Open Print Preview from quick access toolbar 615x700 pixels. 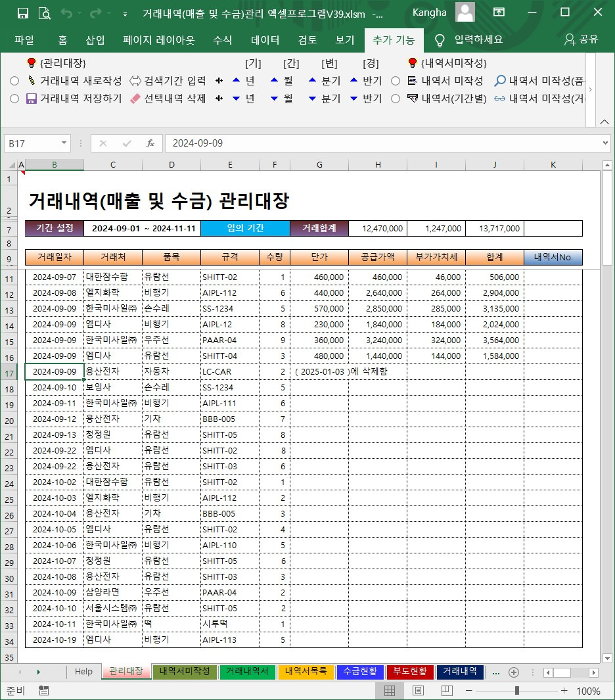45,13
